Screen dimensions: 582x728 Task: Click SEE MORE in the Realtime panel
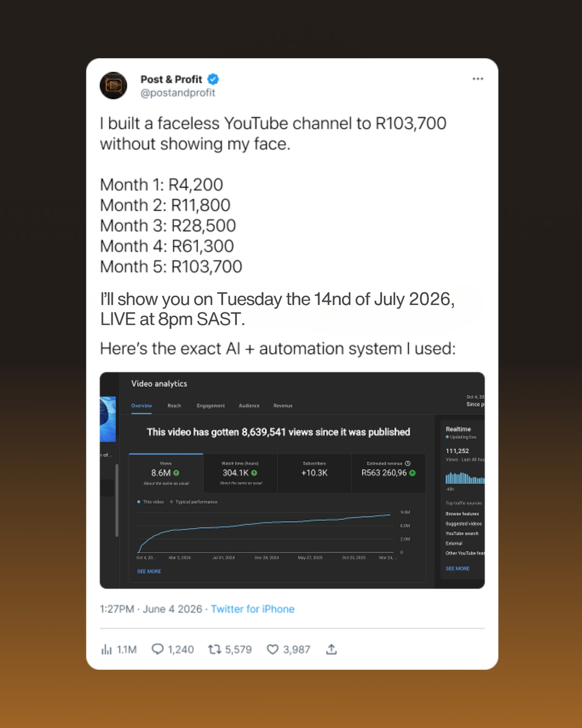[458, 568]
